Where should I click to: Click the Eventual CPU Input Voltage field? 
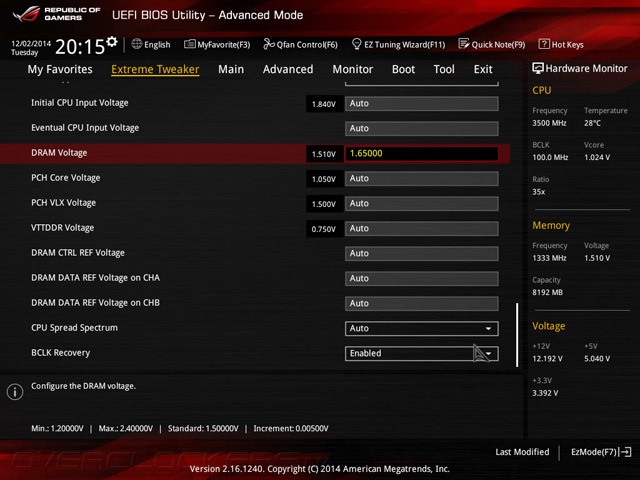[421, 129]
